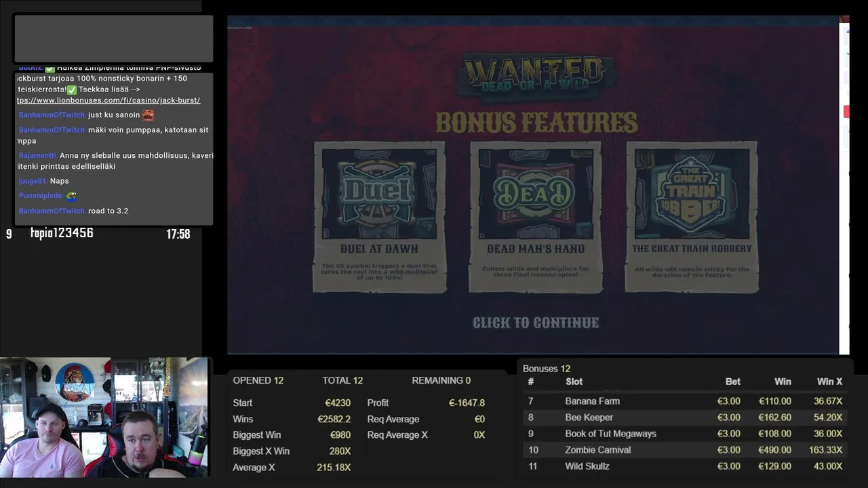Image resolution: width=868 pixels, height=488 pixels.
Task: Select the Zombie Carnival row name
Action: 598,450
